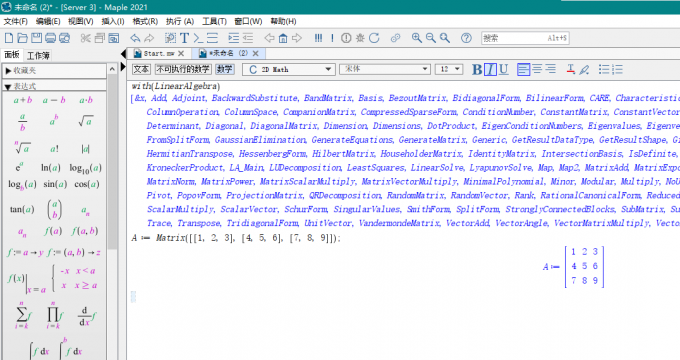Click the 搜索 search field
Screen dimensions: 680x360
pyautogui.click(x=525, y=38)
